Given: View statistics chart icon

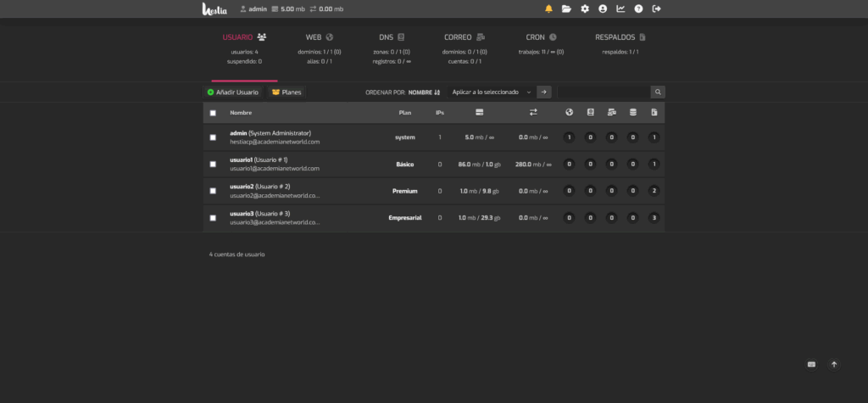Looking at the screenshot, I should 620,8.
